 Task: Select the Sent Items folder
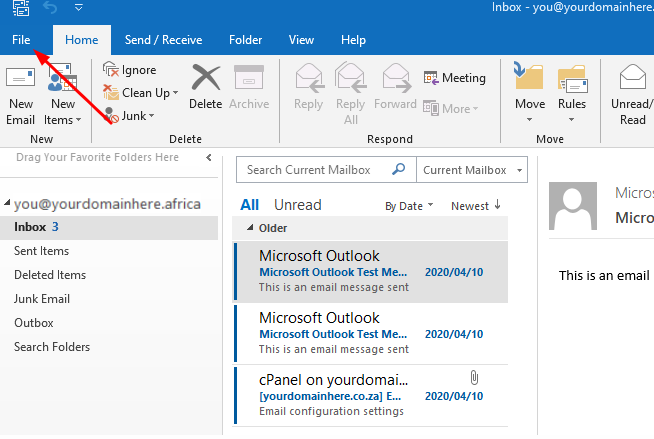coord(41,251)
